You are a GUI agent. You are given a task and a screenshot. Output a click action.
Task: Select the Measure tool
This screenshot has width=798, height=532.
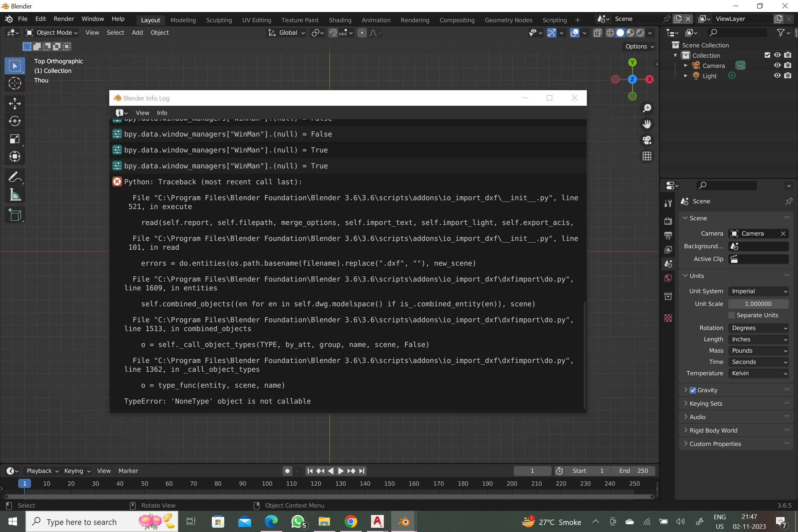(x=15, y=195)
